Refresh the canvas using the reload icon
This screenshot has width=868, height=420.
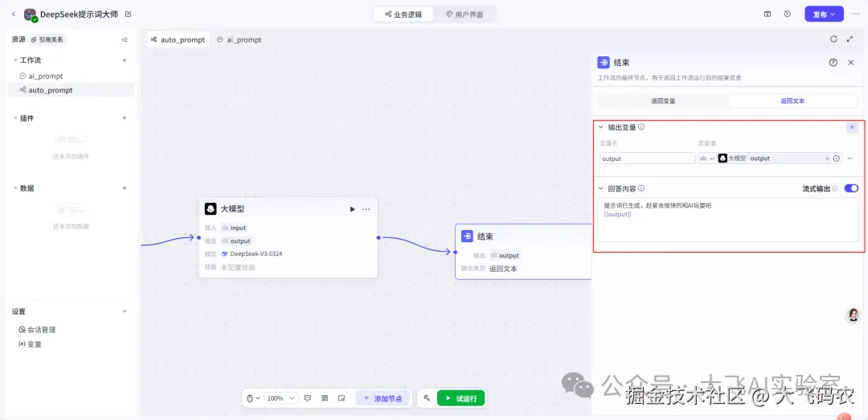833,39
